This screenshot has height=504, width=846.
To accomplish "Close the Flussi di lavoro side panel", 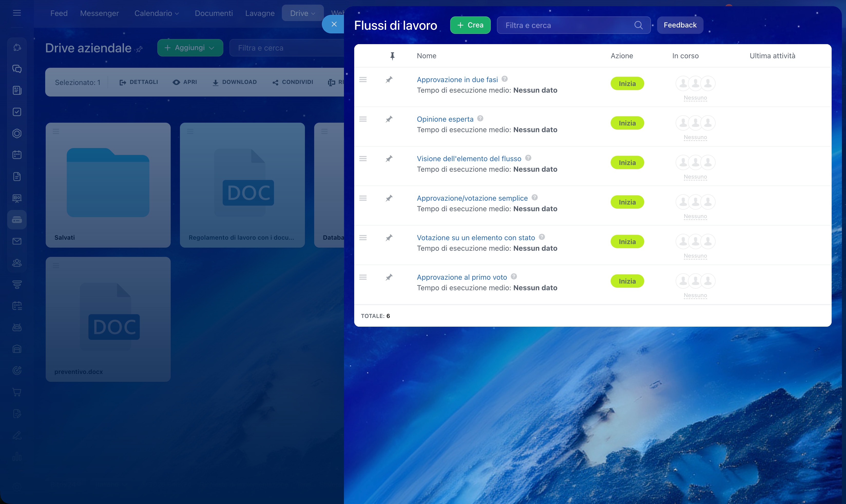I will tap(334, 24).
